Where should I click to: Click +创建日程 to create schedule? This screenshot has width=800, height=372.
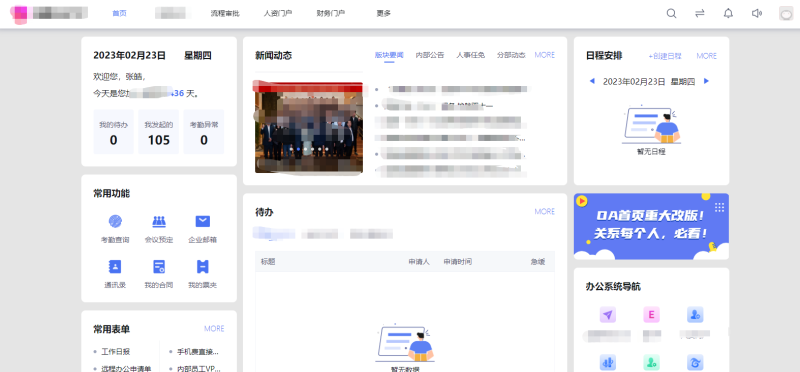click(x=665, y=56)
